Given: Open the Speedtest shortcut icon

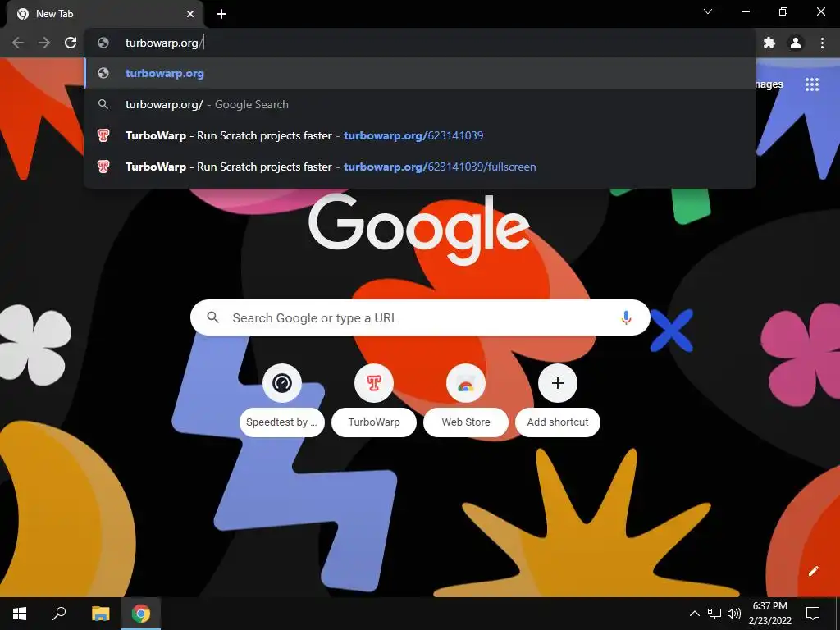Looking at the screenshot, I should click(x=282, y=383).
